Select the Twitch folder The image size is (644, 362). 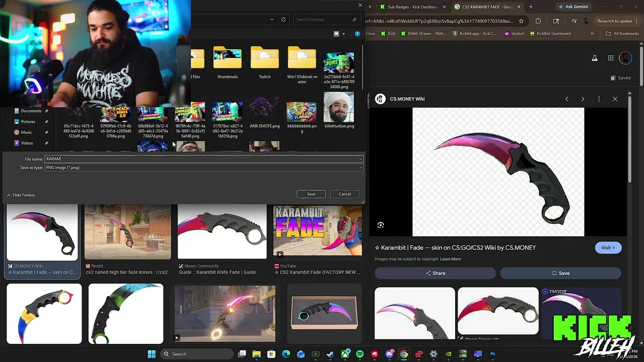[265, 63]
